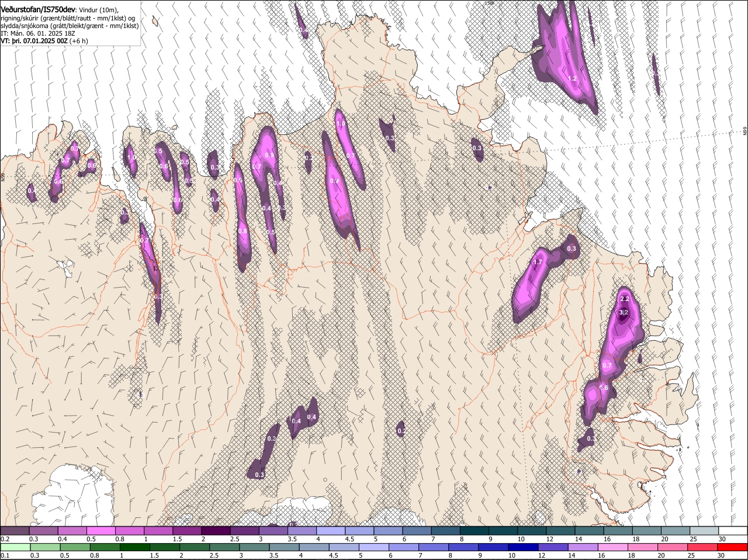The width and height of the screenshot is (748, 560).
Task: Select the upper-scale swatch starting at 0.8
Action: click(x=130, y=530)
